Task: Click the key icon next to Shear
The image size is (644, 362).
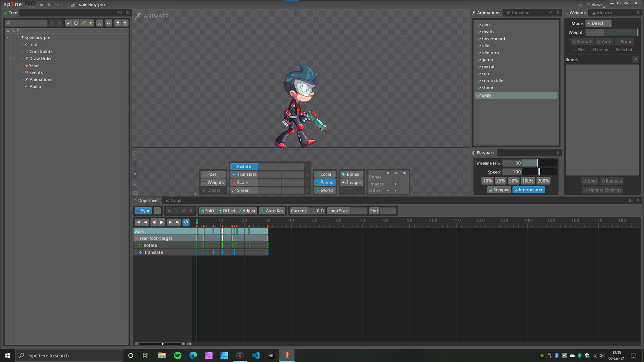Action: point(307,190)
